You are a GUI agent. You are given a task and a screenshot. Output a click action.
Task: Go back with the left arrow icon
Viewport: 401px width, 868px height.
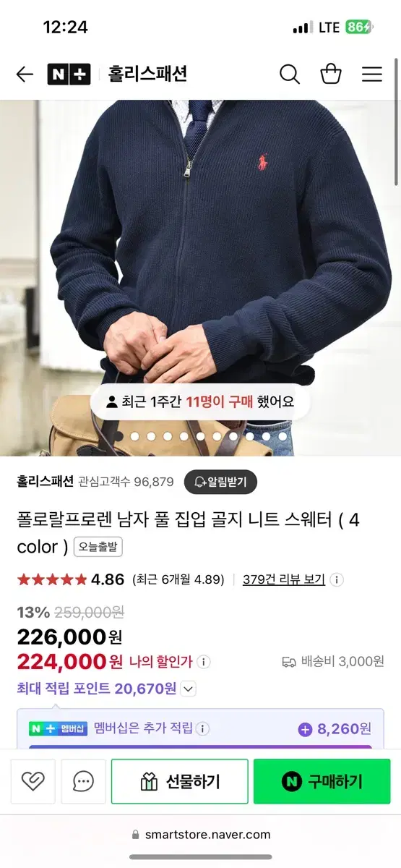pos(25,74)
